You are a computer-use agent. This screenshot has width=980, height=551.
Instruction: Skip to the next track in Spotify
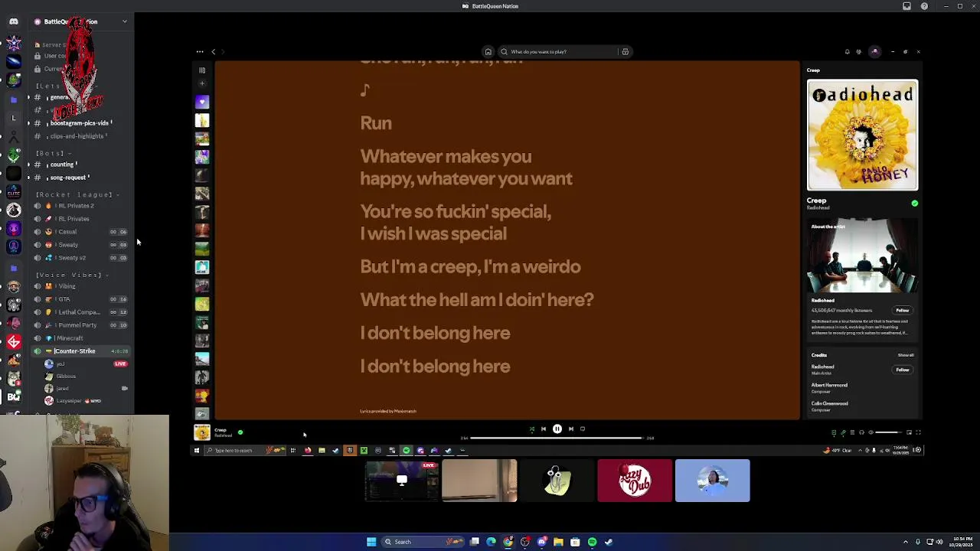(x=570, y=429)
